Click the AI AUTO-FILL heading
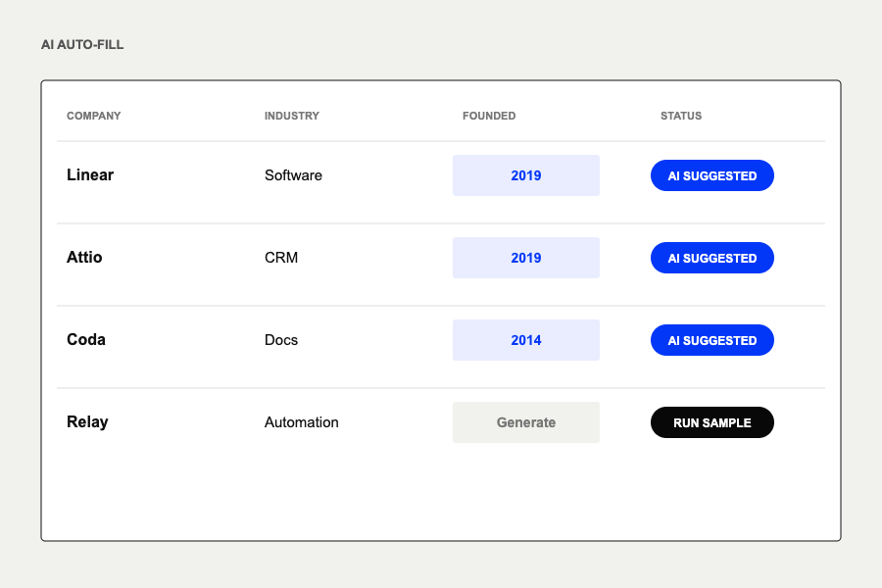This screenshot has width=882, height=588. tap(82, 44)
